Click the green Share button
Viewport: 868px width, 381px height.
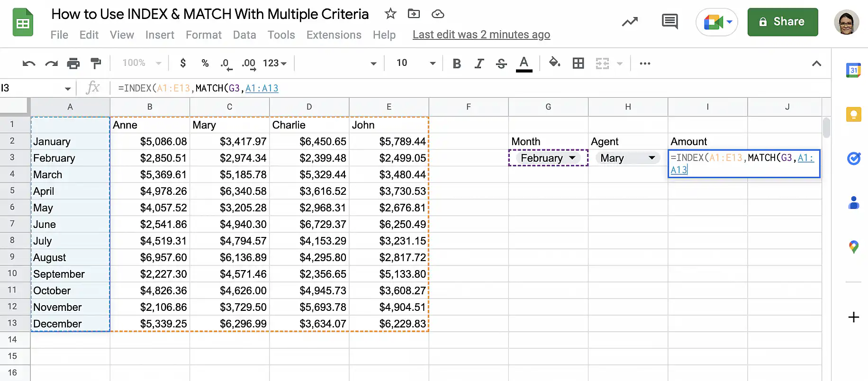pyautogui.click(x=783, y=22)
